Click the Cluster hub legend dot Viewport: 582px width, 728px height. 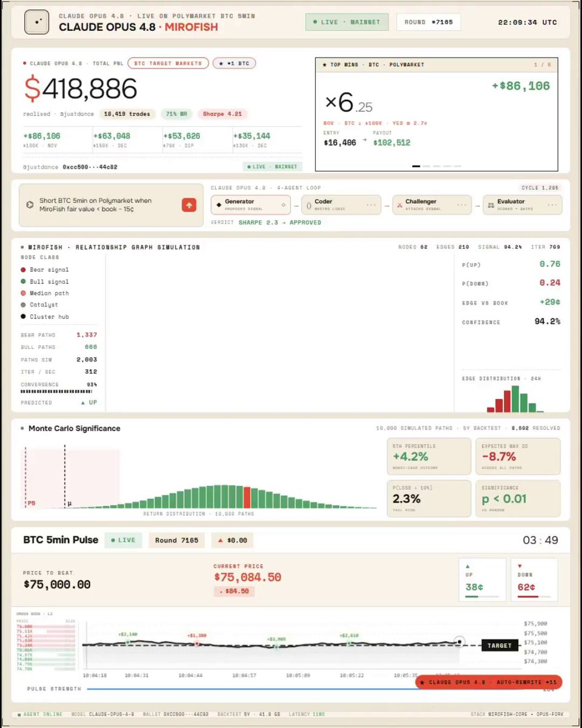click(x=24, y=317)
